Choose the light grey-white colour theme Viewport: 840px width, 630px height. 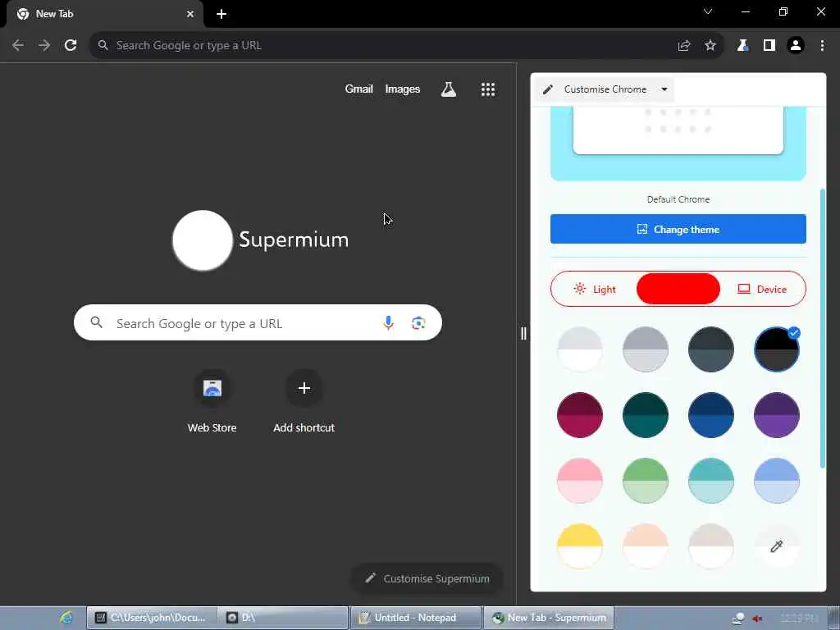pyautogui.click(x=580, y=349)
